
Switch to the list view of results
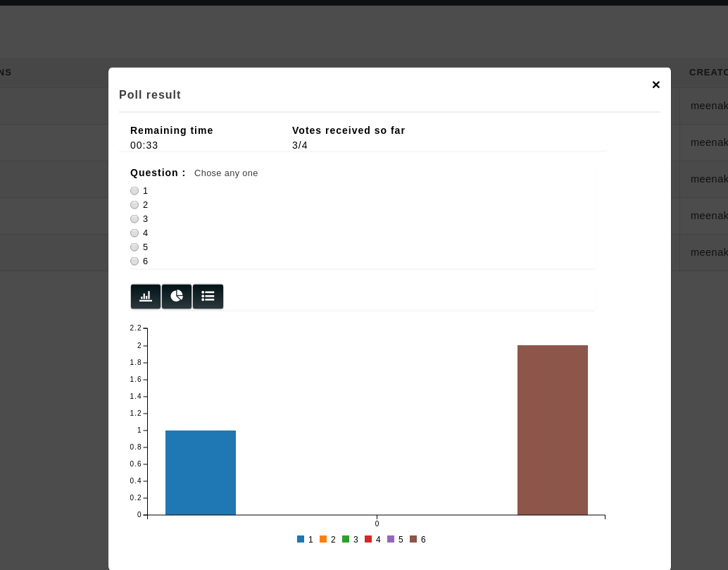click(x=208, y=297)
